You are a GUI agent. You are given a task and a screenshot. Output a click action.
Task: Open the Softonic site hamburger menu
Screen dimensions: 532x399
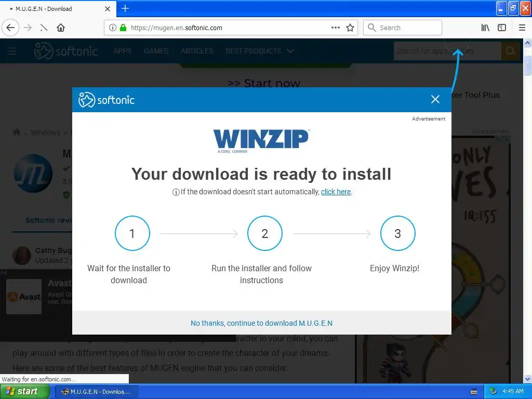pos(12,51)
